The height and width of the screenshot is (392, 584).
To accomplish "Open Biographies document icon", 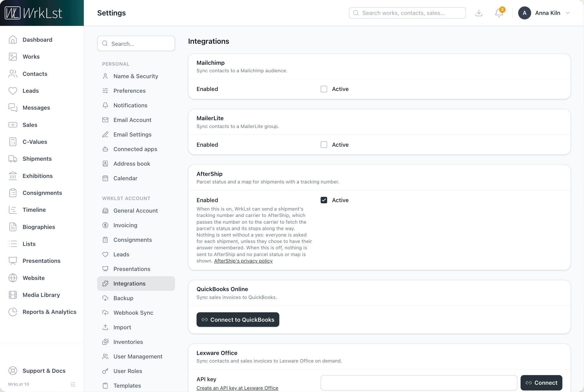I will click(x=13, y=227).
